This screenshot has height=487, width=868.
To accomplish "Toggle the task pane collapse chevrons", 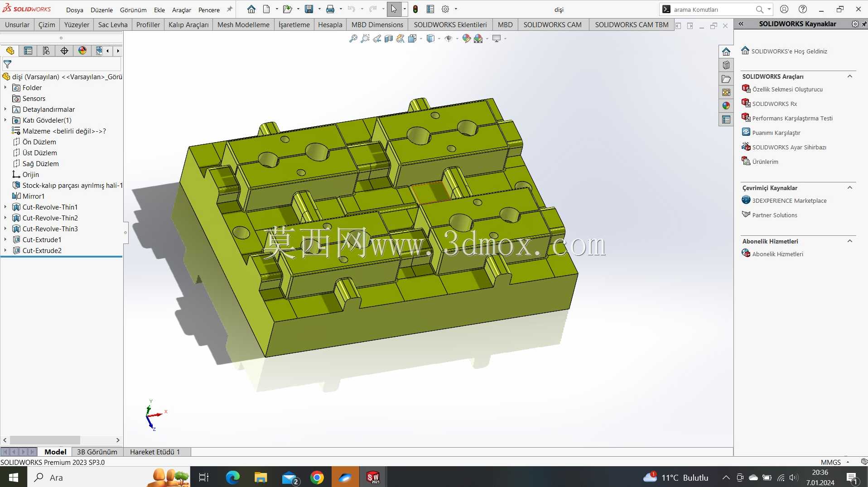I will 741,24.
